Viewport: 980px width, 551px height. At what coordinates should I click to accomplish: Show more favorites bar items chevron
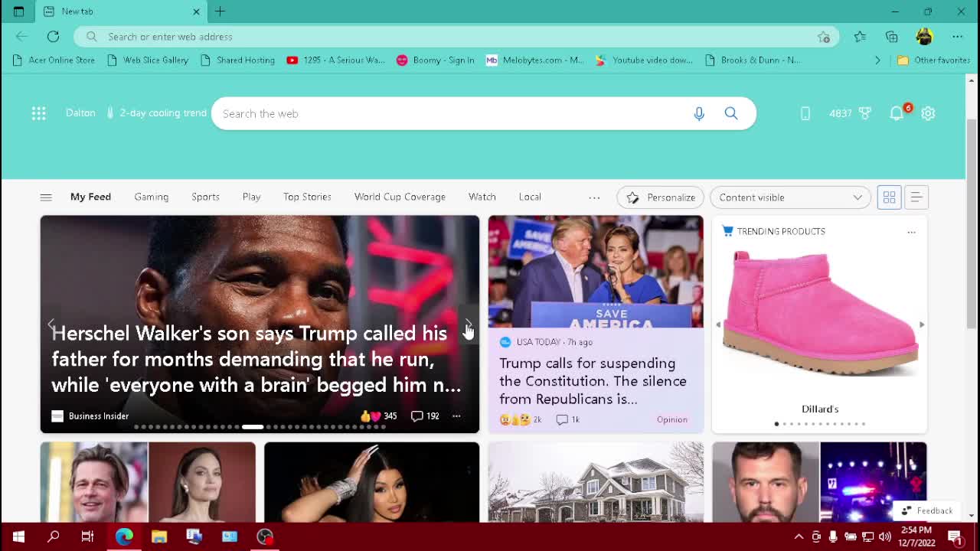877,60
